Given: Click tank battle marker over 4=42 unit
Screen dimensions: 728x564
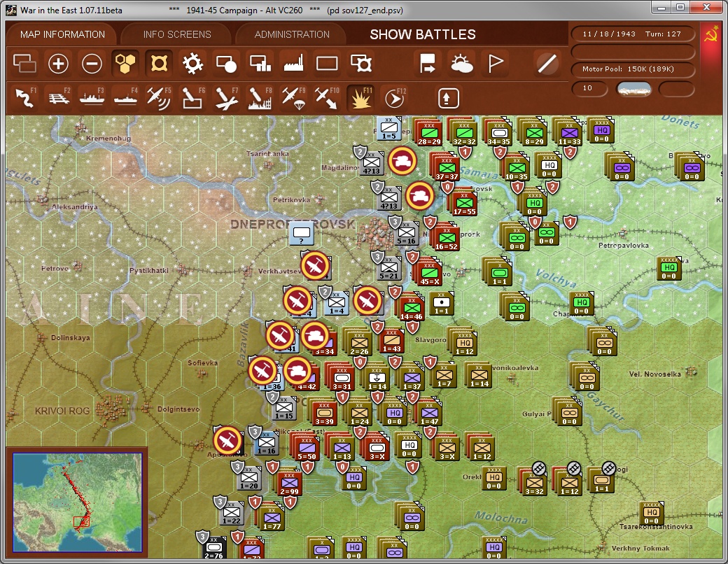Looking at the screenshot, I should tap(297, 370).
